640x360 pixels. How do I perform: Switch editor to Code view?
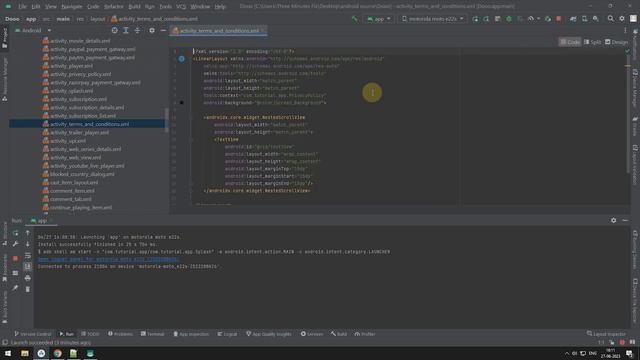[x=570, y=42]
